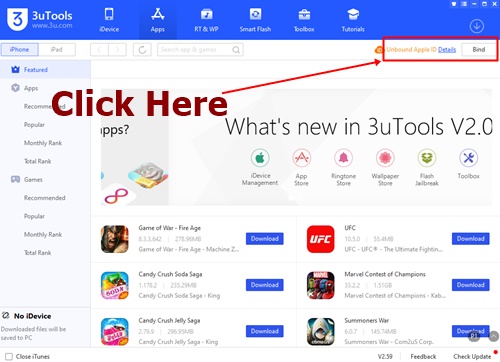500x362 pixels.
Task: Toggle the Close iTunes checkbox
Action: [9, 356]
